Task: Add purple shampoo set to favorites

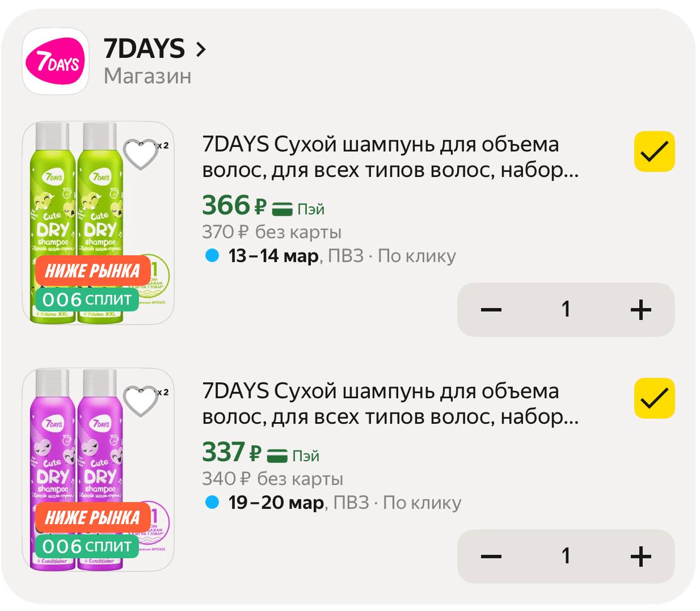Action: coord(141,401)
